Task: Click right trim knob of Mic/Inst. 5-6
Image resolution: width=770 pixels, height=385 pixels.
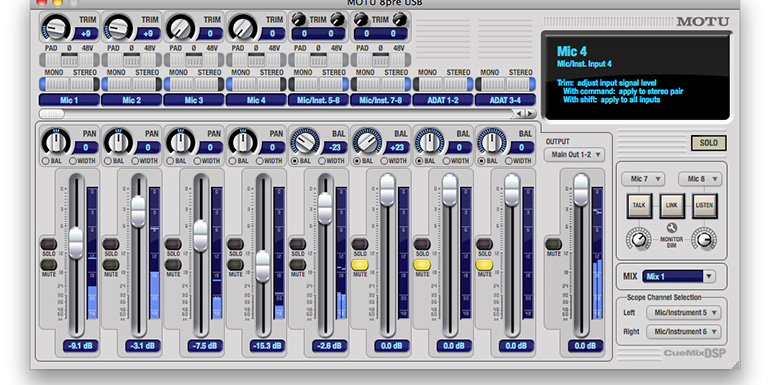Action: 338,20
